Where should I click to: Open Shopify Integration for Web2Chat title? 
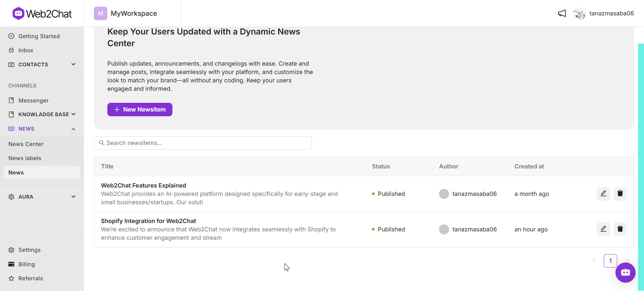pos(148,221)
